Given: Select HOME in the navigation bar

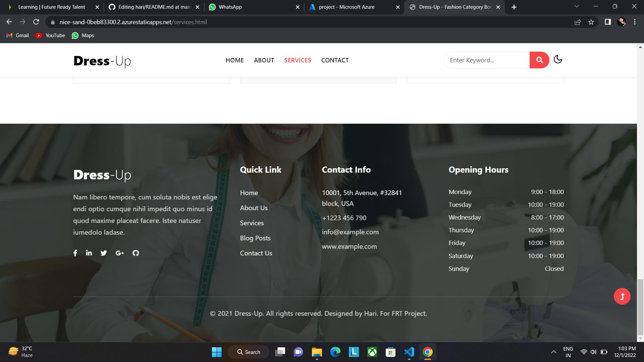Looking at the screenshot, I should click(234, 60).
